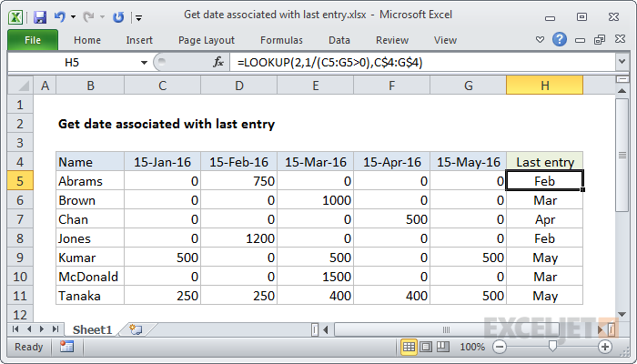Switch to the Insert ribbon tab

pos(139,40)
